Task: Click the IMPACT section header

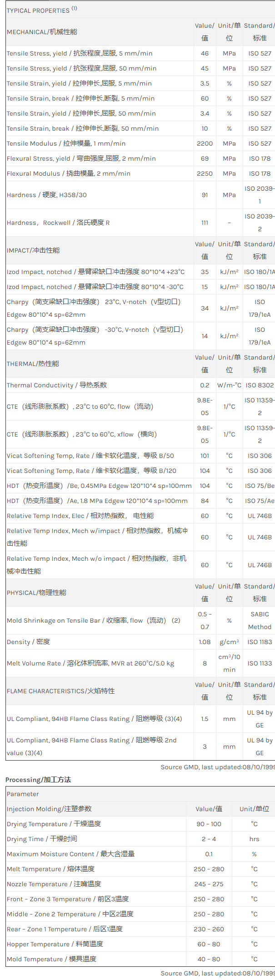Action: 33,250
